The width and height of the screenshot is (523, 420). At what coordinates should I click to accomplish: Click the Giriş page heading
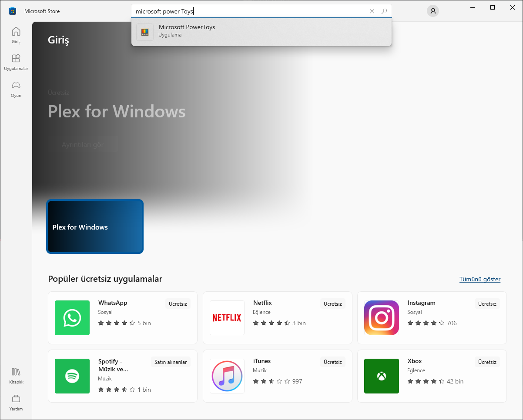pos(58,40)
